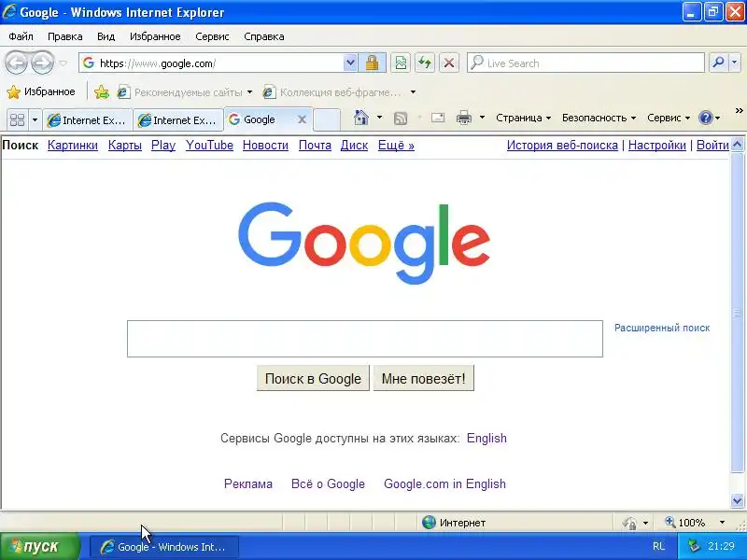Click the security lock icon in address bar

[372, 63]
